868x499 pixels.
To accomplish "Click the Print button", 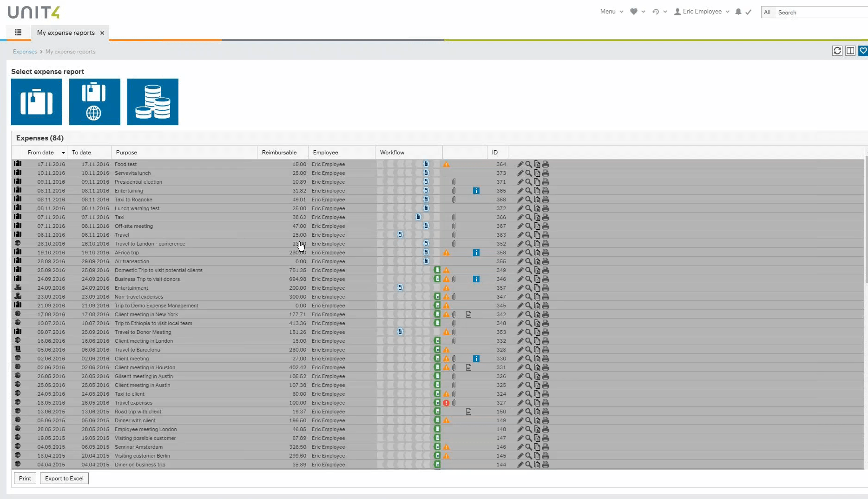I will [x=25, y=478].
